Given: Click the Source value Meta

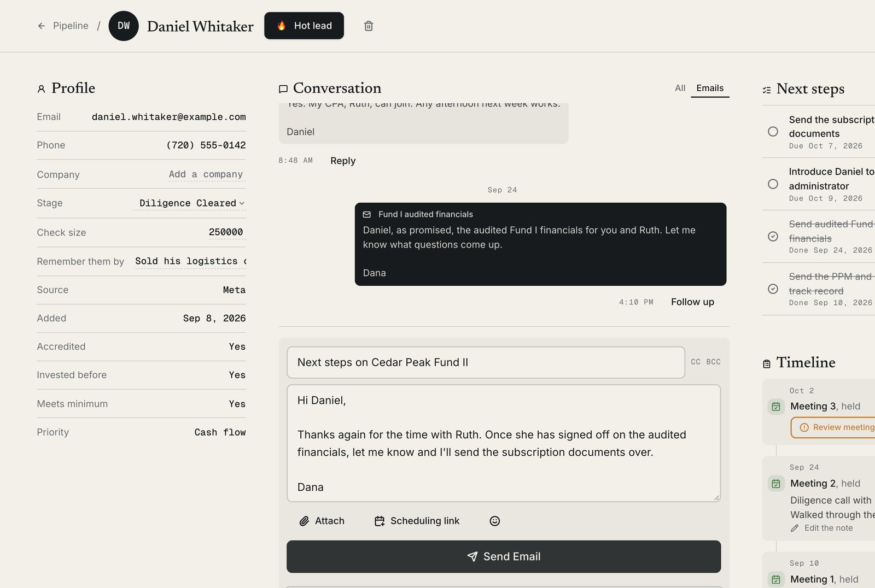Looking at the screenshot, I should (x=234, y=290).
